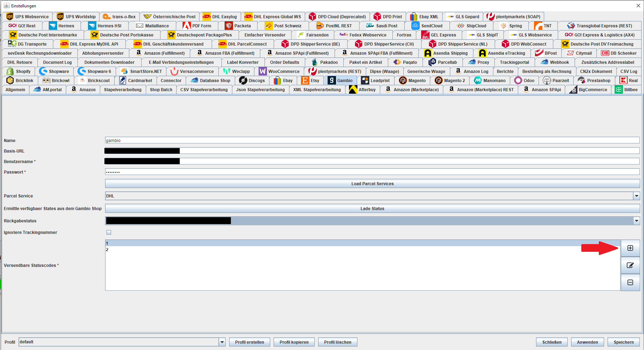This screenshot has width=644, height=350.
Task: Select the Trackingportal tab
Action: tap(514, 62)
